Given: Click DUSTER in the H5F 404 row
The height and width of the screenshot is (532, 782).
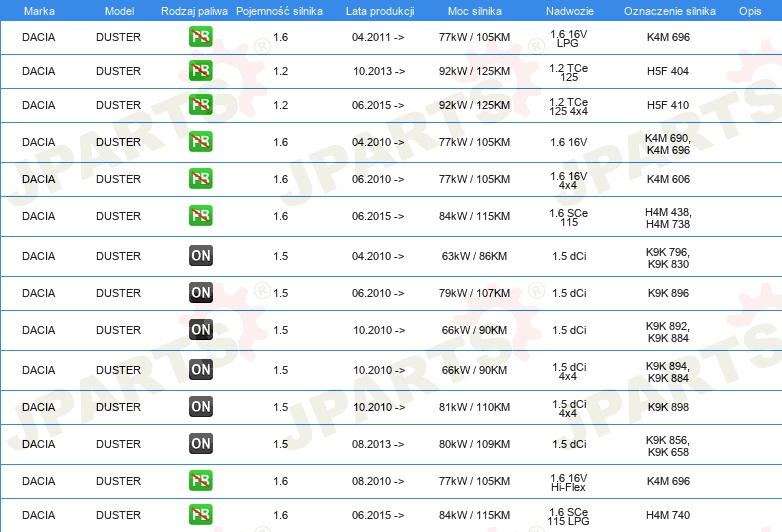Looking at the screenshot, I should tap(119, 71).
